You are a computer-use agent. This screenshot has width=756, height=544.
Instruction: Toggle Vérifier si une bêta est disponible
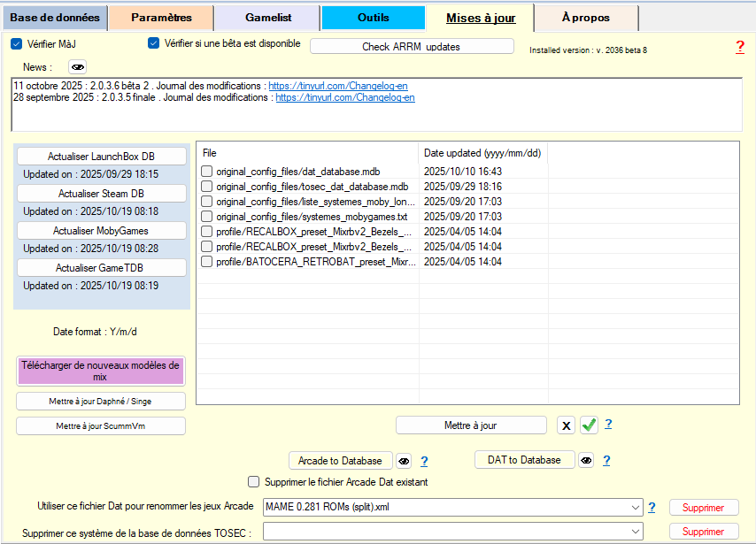[x=154, y=43]
